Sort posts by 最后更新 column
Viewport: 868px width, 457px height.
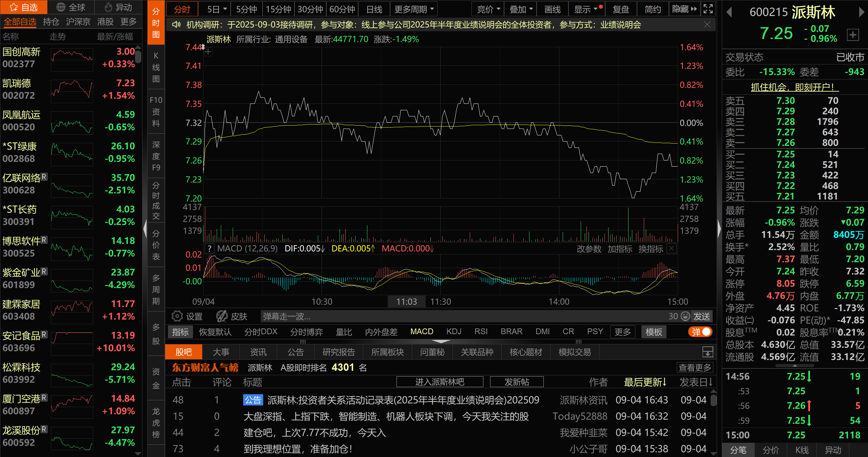coord(645,382)
